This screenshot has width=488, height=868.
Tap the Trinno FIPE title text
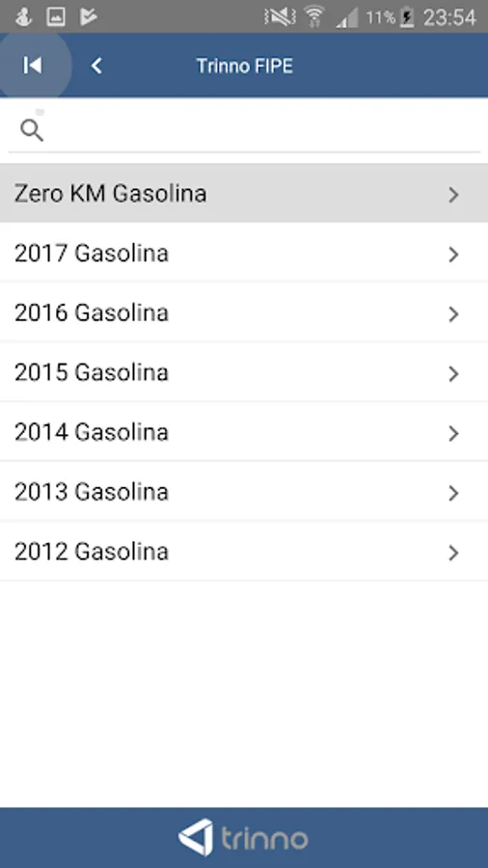click(245, 66)
